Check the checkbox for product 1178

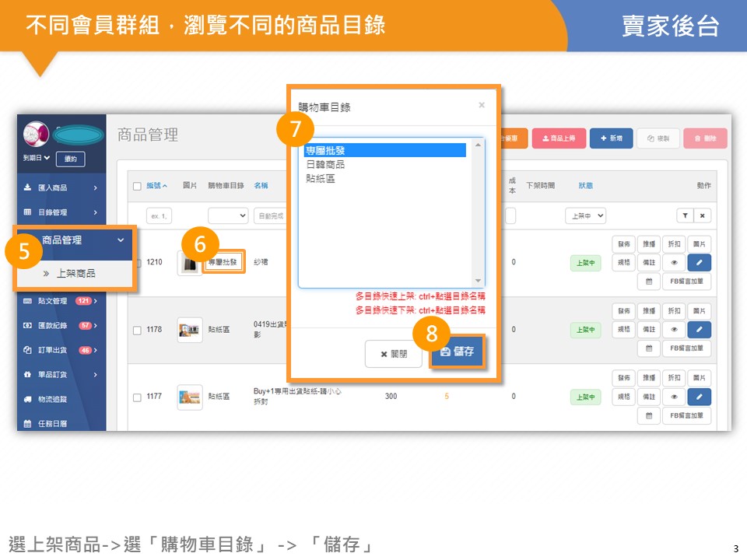pos(137,330)
